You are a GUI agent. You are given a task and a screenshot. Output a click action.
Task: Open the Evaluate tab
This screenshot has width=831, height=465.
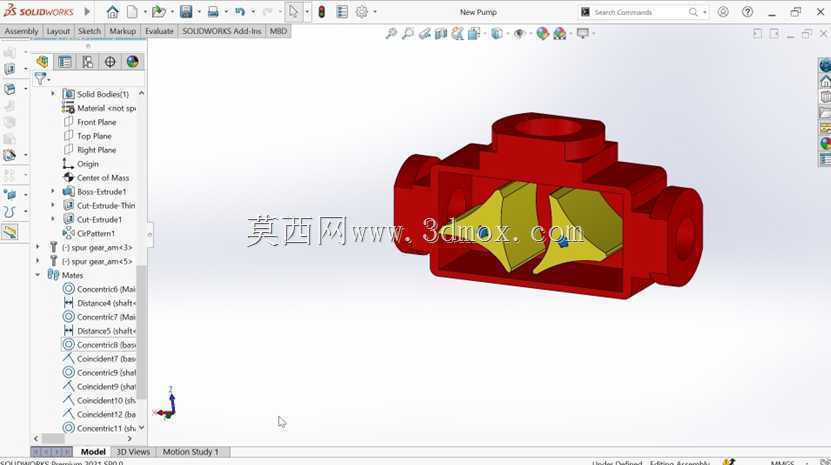[159, 31]
